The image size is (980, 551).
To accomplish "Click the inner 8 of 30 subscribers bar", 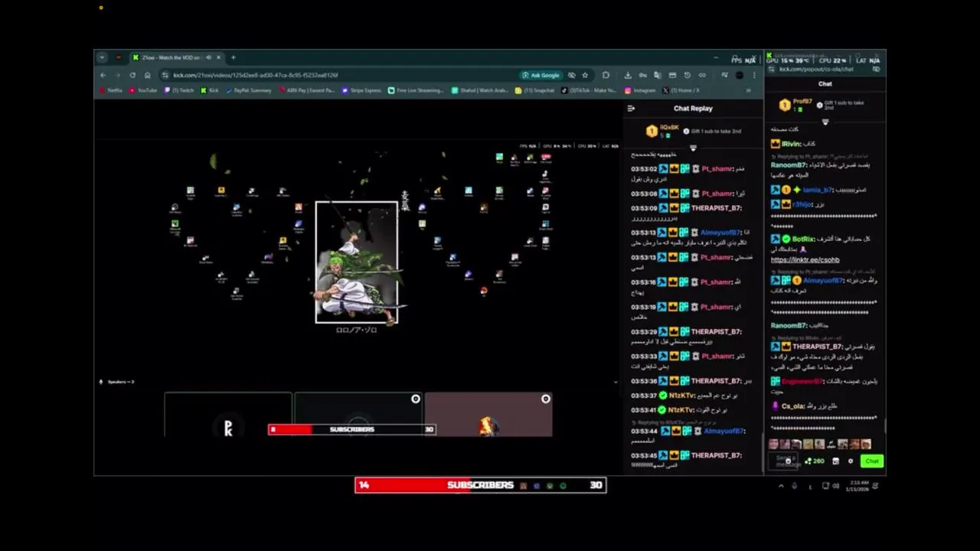I will (352, 429).
